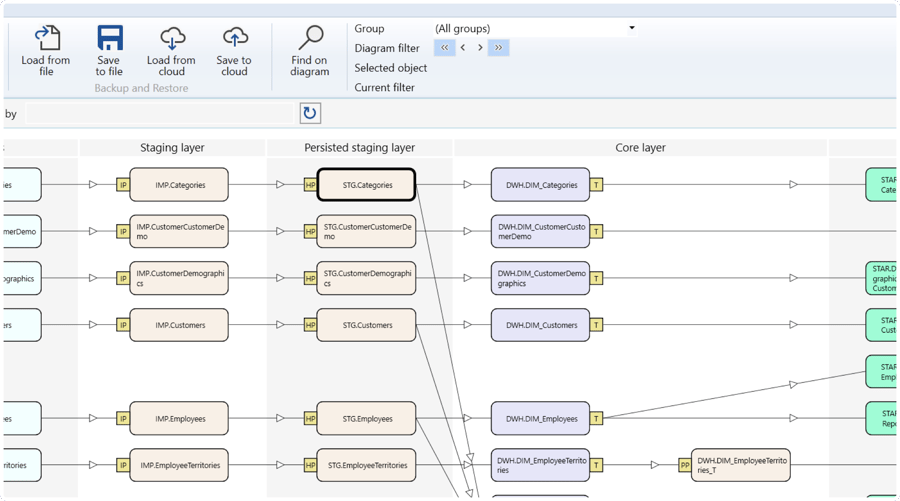Select STG.Employees node
Image resolution: width=900 pixels, height=501 pixels.
[366, 418]
